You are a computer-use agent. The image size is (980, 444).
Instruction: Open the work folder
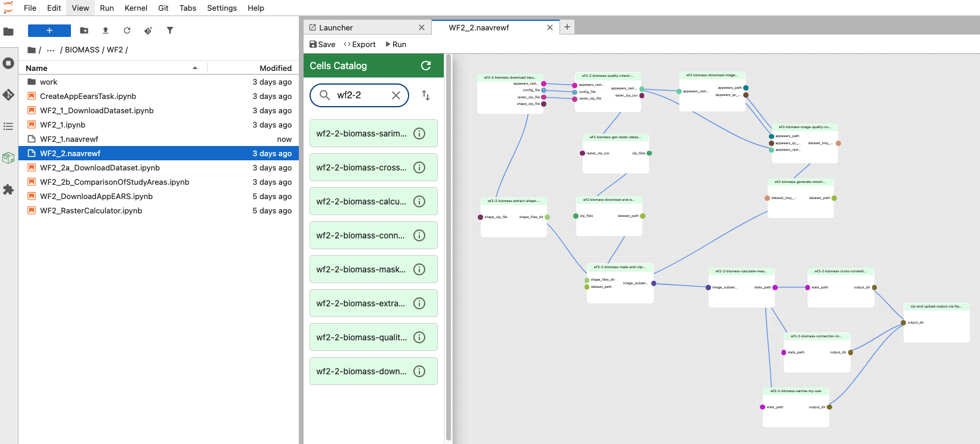(49, 82)
